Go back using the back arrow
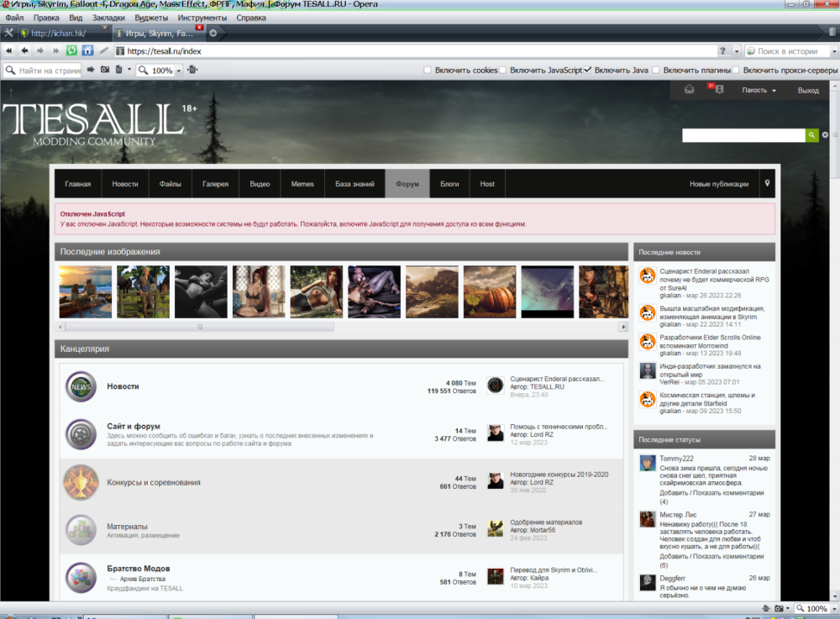This screenshot has height=619, width=840. 24,51
